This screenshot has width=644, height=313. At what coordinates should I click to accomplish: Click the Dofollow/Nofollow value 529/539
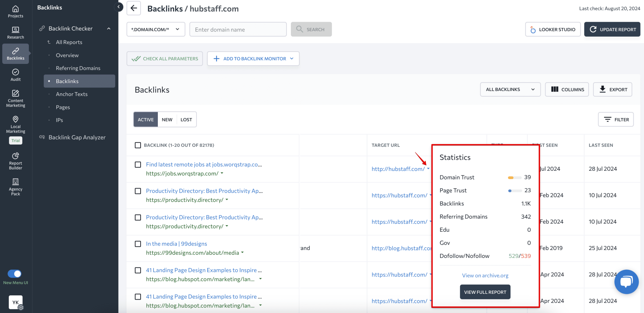pyautogui.click(x=519, y=256)
